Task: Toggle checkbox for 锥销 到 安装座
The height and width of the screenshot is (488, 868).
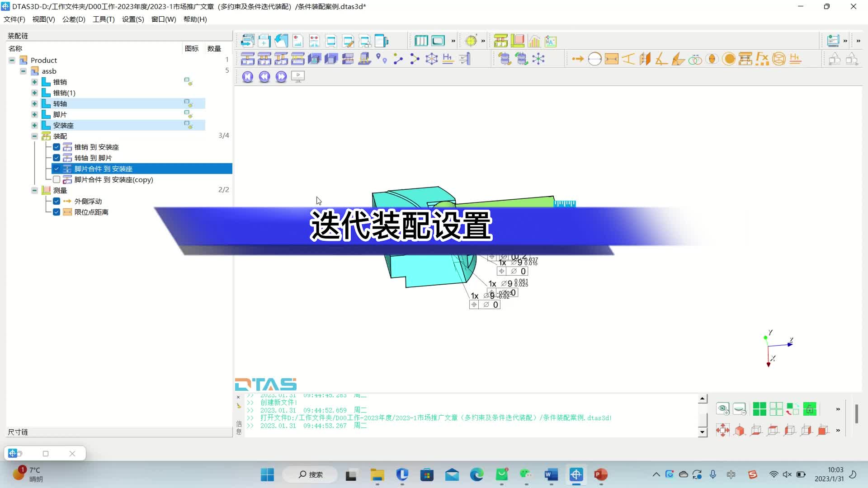Action: click(57, 146)
